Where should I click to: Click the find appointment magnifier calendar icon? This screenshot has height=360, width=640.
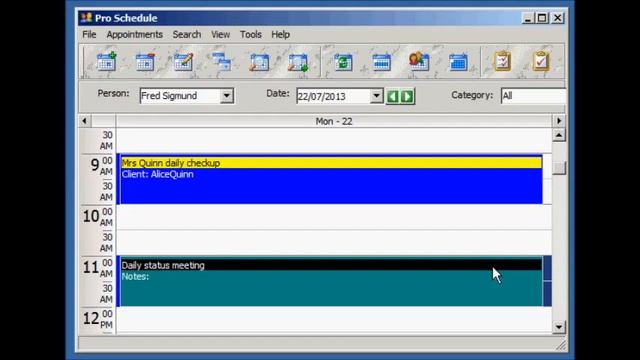259,62
